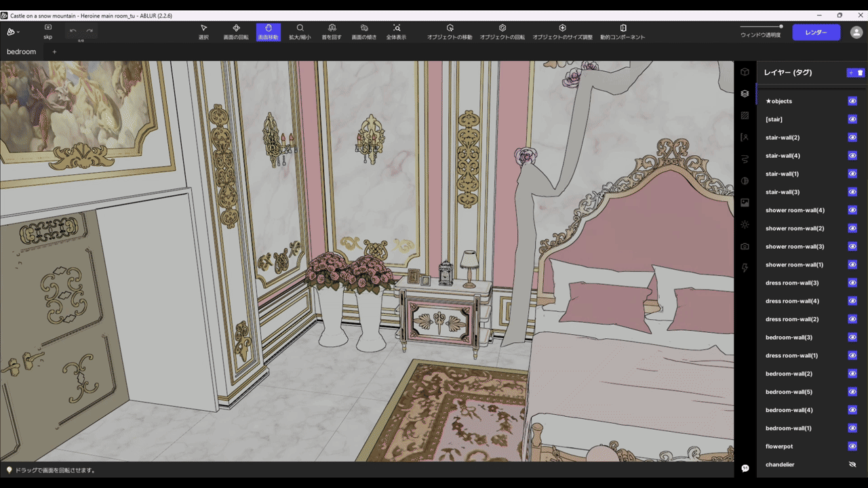Screen dimensions: 868x488
Task: Add a new layer with the plus icon
Action: 851,73
